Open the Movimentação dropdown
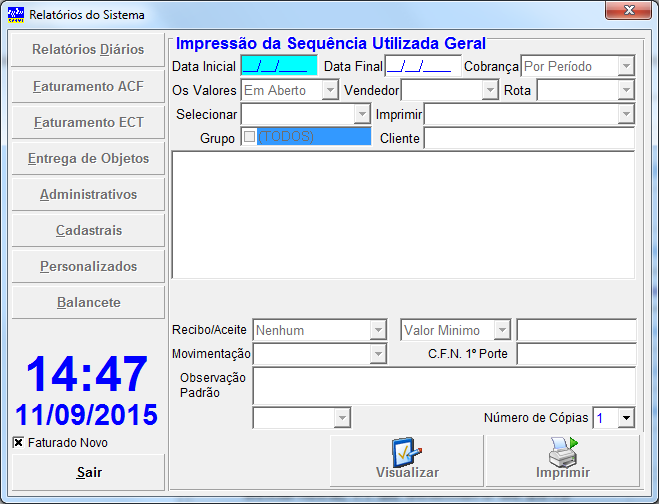The width and height of the screenshot is (659, 504). click(x=378, y=354)
